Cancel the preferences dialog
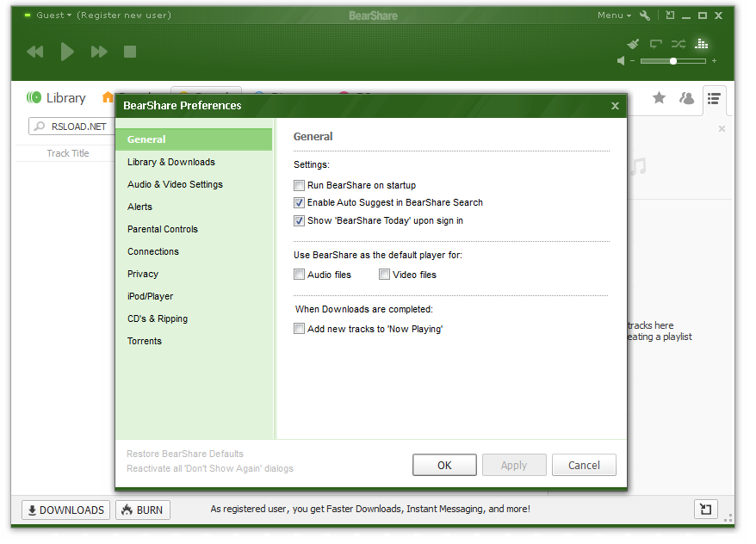 [x=584, y=465]
